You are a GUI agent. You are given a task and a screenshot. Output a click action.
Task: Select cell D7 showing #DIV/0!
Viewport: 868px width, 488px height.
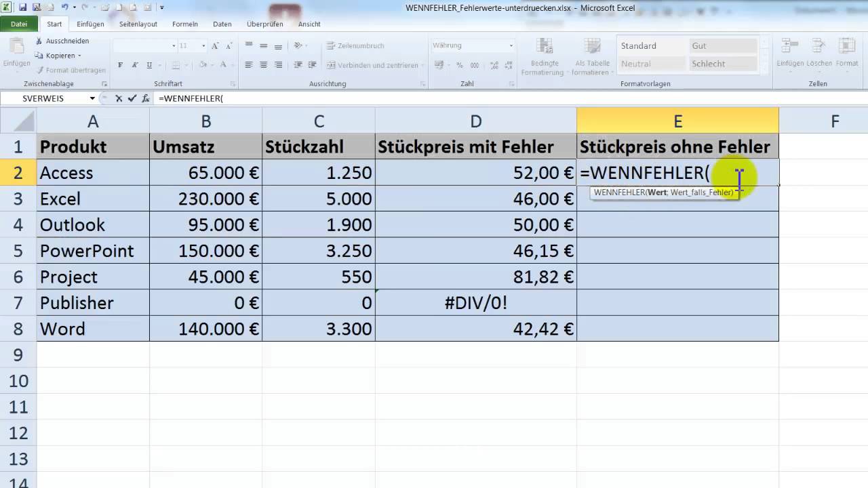(x=475, y=303)
